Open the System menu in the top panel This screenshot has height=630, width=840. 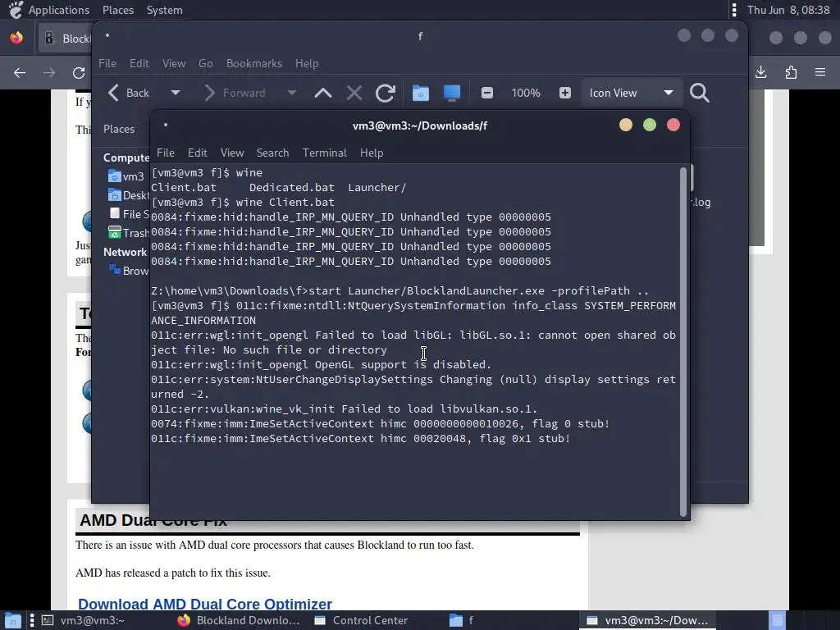point(164,10)
